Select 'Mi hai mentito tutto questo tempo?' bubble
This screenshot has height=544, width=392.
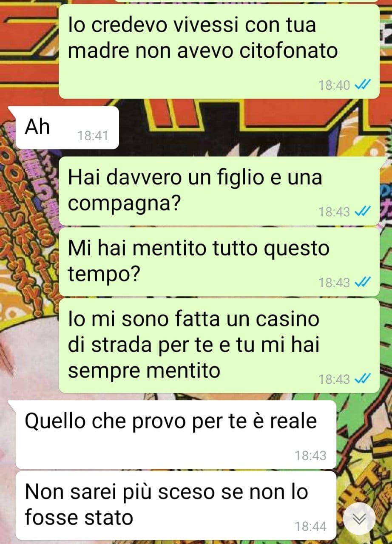click(219, 262)
